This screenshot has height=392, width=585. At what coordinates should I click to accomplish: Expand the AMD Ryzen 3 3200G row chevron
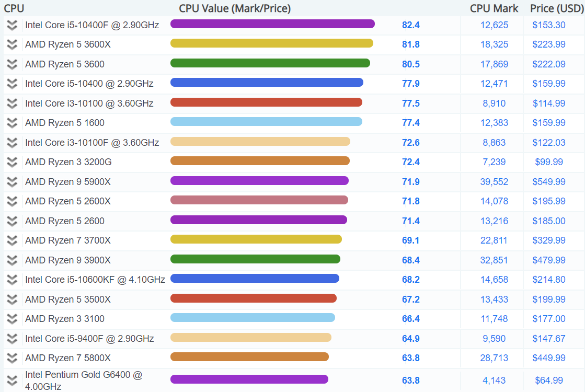point(12,162)
